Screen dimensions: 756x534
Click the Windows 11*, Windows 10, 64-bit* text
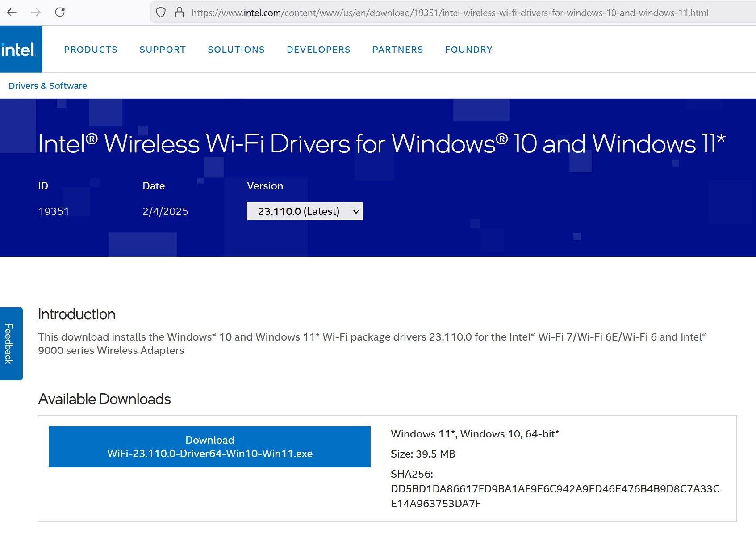click(475, 434)
